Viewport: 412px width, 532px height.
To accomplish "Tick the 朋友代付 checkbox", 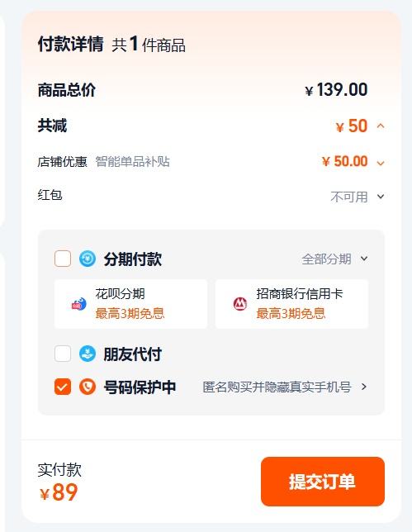I will click(x=63, y=354).
